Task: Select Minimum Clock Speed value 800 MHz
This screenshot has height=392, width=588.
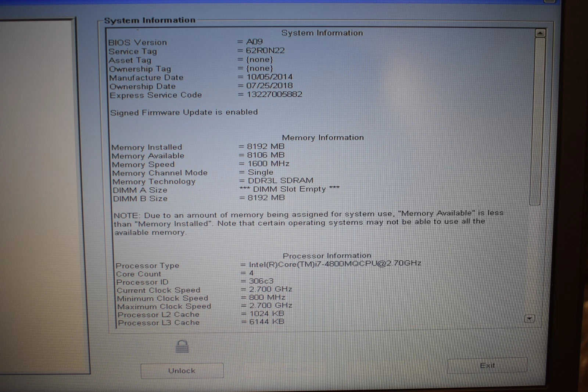Action: 267,297
